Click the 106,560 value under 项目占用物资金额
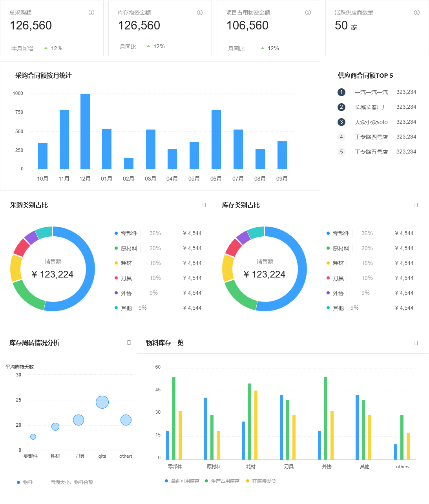 [x=248, y=26]
